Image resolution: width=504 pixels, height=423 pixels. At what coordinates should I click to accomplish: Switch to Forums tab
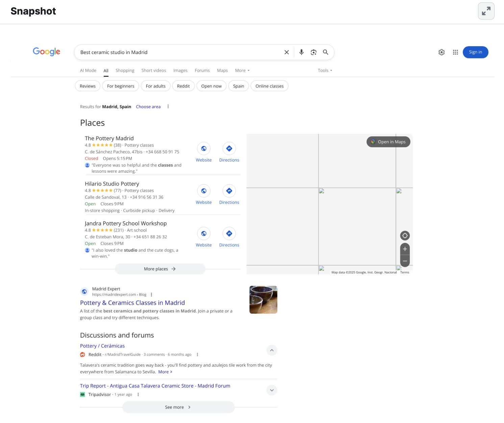202,71
